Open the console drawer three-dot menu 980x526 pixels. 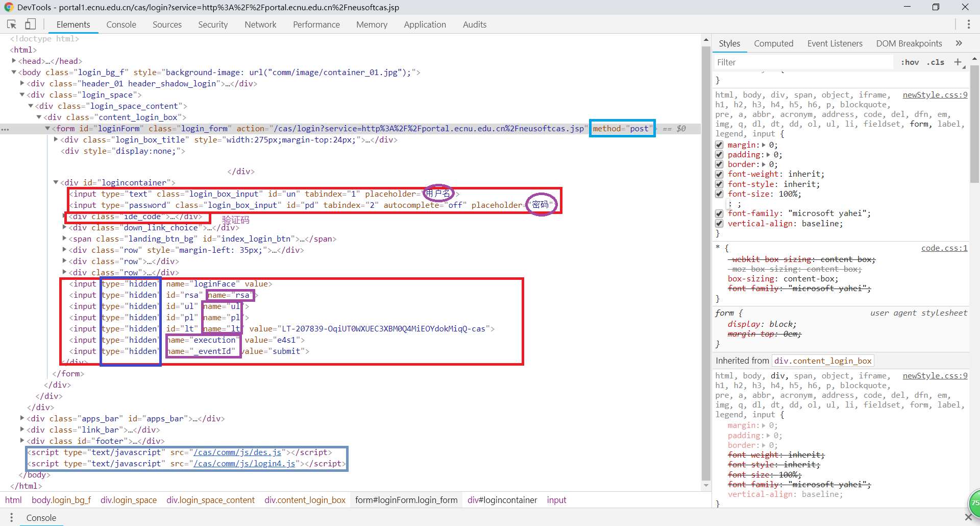[x=11, y=517]
